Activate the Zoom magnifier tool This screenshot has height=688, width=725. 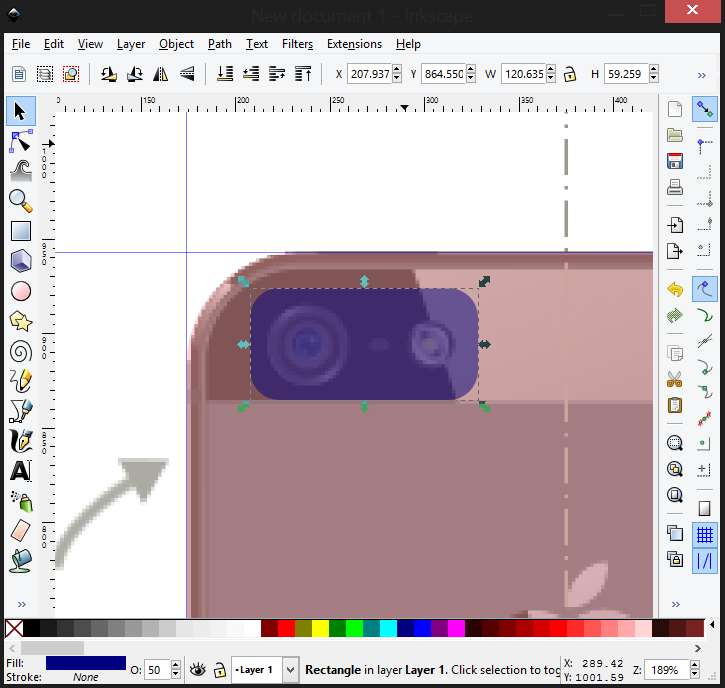[x=20, y=201]
